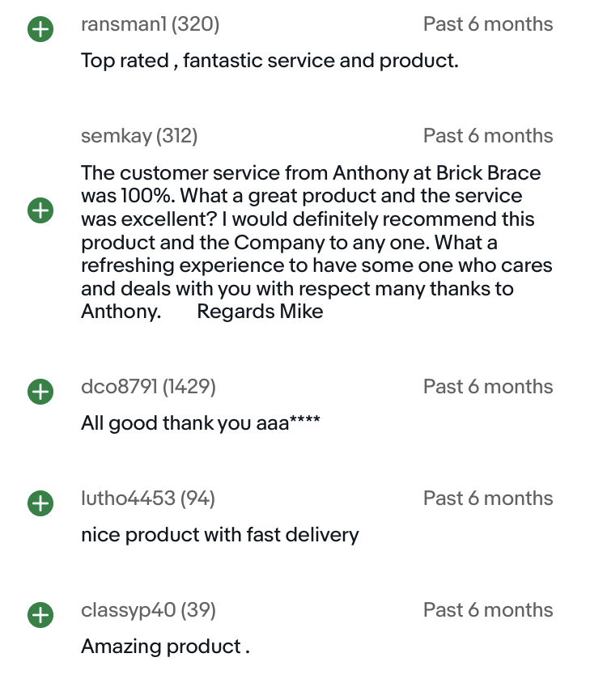Click positive feedback icon beside ransman1
The height and width of the screenshot is (700, 607).
coord(40,31)
